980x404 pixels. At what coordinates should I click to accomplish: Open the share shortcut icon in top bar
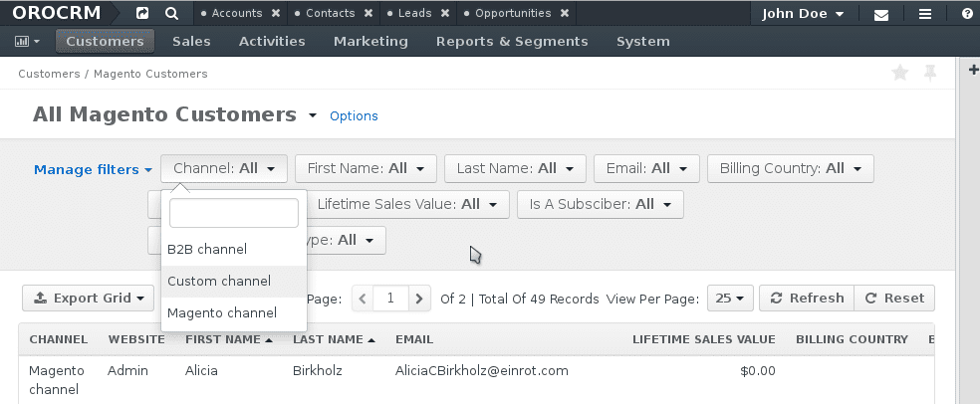pyautogui.click(x=142, y=13)
